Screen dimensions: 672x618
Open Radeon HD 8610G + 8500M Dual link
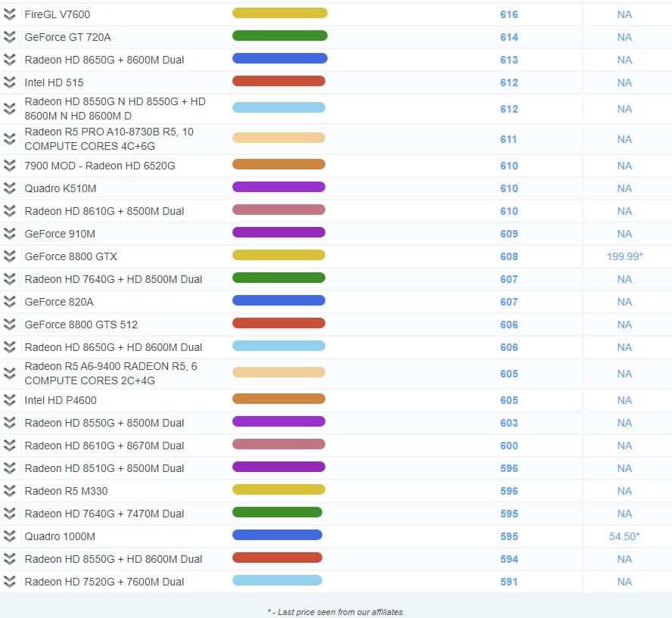click(104, 211)
